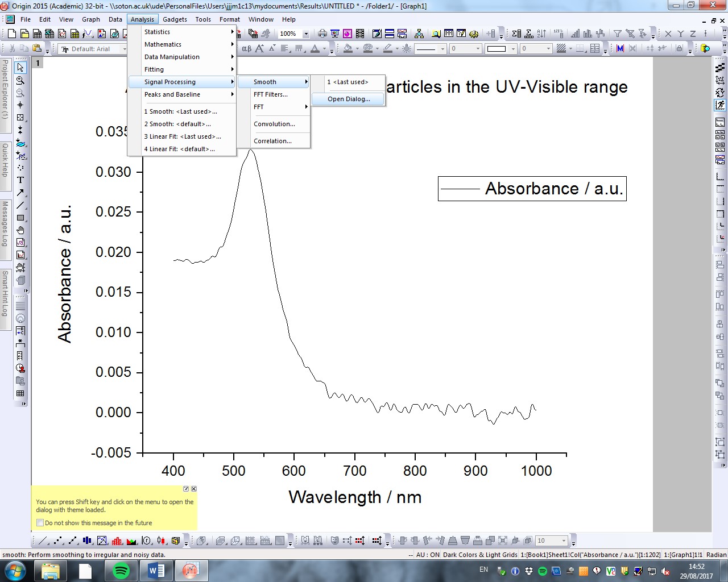Click the New Project icon

(x=11, y=34)
